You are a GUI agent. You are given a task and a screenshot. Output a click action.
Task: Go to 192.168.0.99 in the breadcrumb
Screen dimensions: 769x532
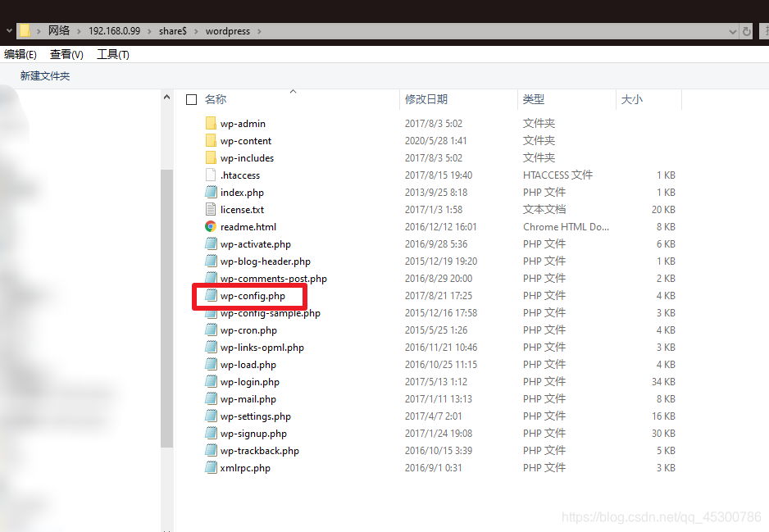114,31
